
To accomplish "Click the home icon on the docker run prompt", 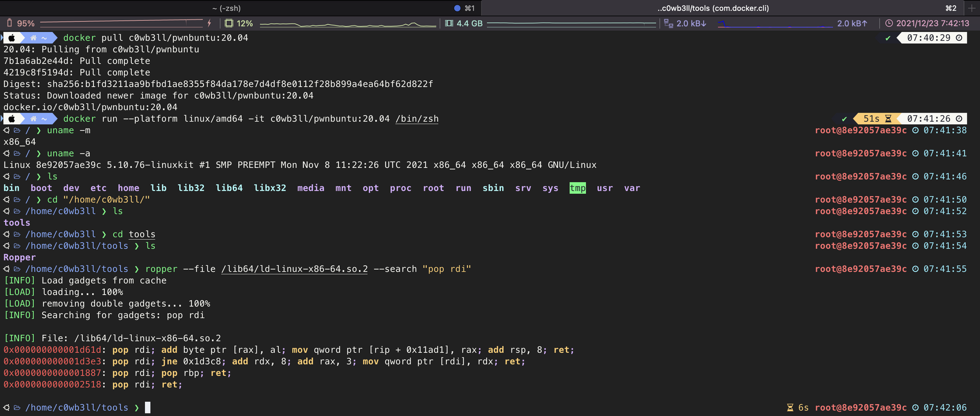I will [33, 118].
